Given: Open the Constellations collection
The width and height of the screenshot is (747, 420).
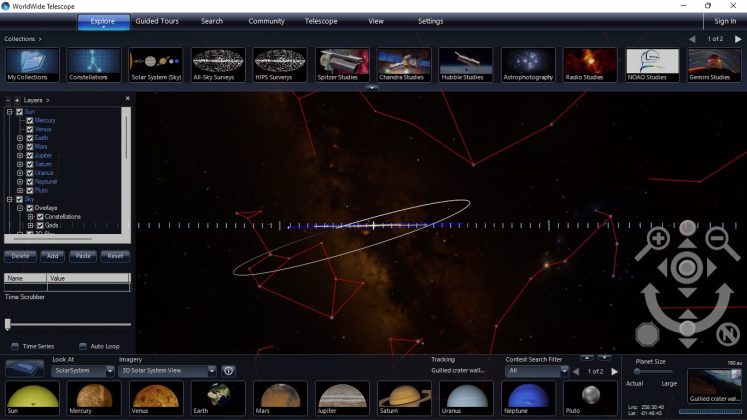Looking at the screenshot, I should (94, 65).
